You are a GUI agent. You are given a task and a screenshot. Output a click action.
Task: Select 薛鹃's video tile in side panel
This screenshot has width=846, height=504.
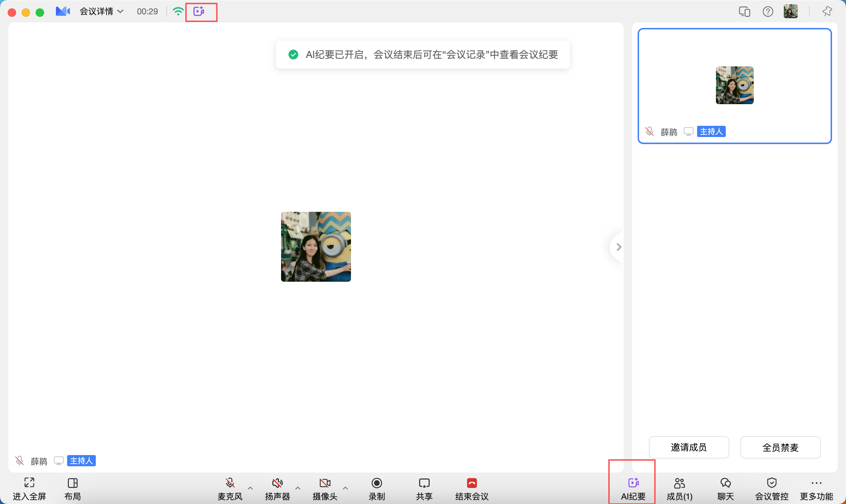tap(735, 86)
